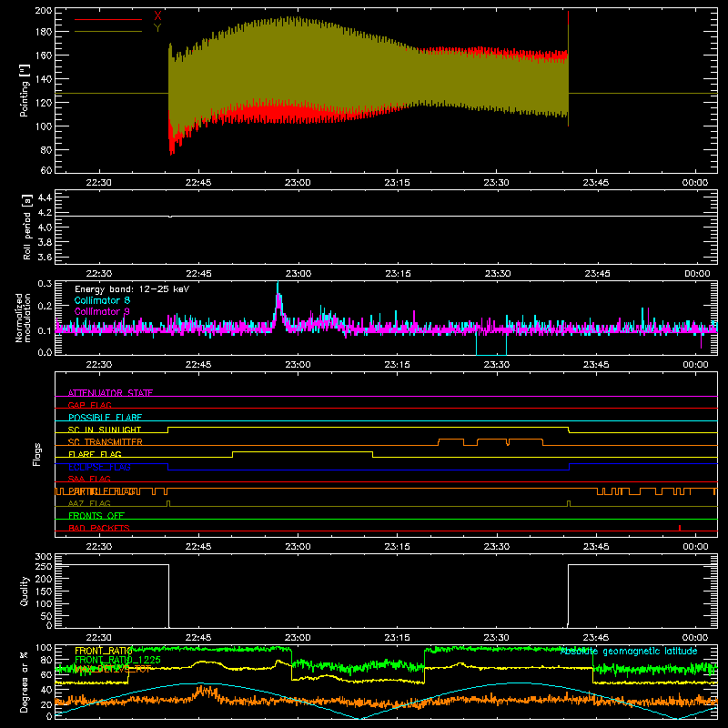Click the FLARE_FLAG label
728x728 pixels.
[95, 454]
